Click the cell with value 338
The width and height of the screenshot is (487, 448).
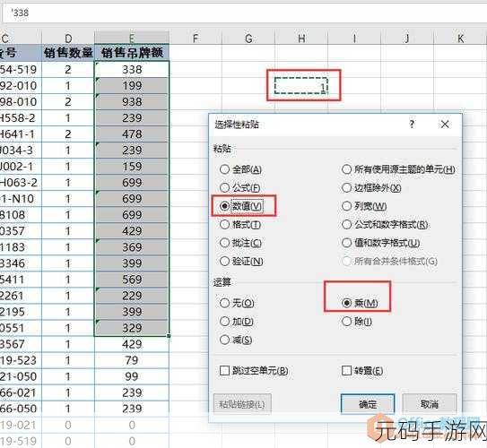coord(132,70)
